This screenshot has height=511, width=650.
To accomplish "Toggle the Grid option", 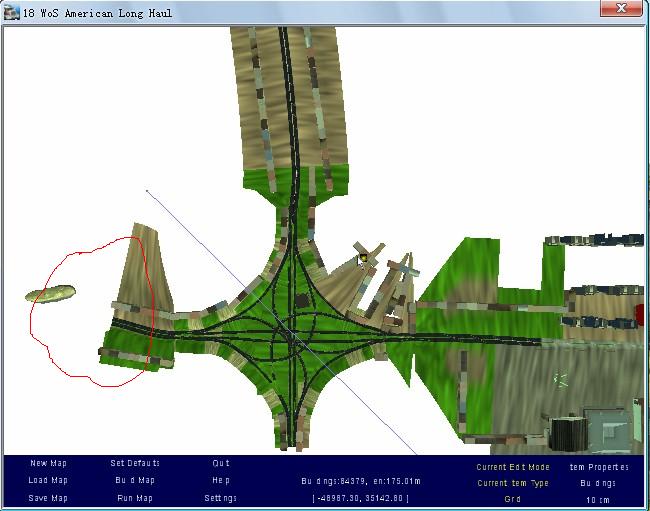I will point(512,499).
